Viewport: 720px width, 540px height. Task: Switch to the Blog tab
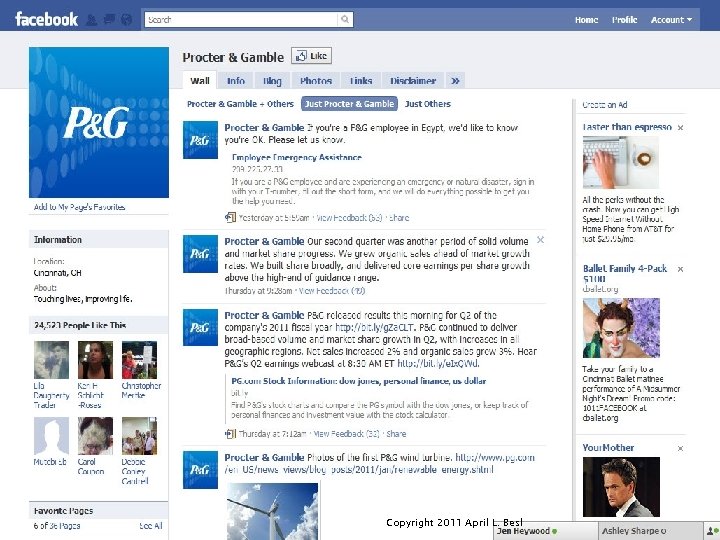click(272, 81)
